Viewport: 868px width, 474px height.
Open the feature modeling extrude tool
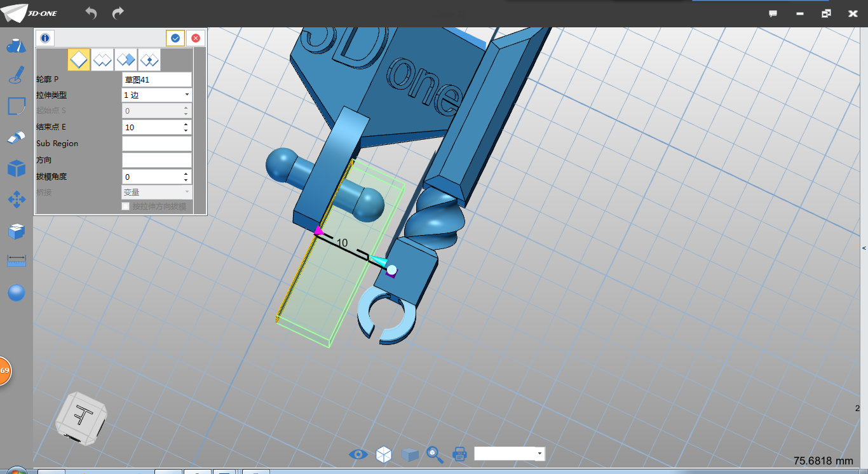[16, 137]
